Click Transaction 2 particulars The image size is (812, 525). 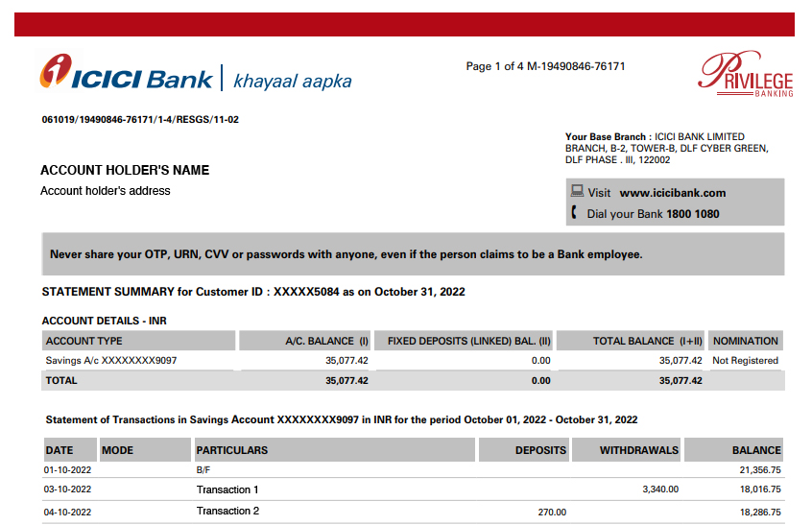tap(227, 511)
